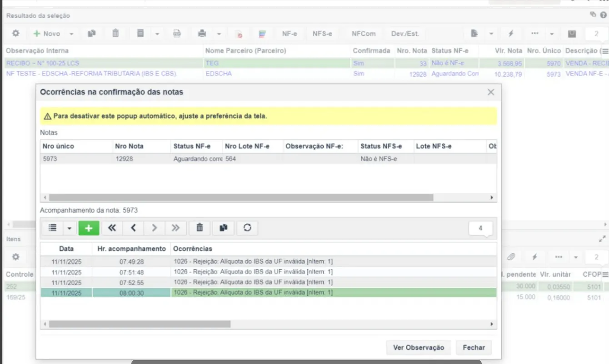Click the lightning icon in Resultado da seleção toolbar
Viewport: 609px width, 364px height.
point(511,34)
